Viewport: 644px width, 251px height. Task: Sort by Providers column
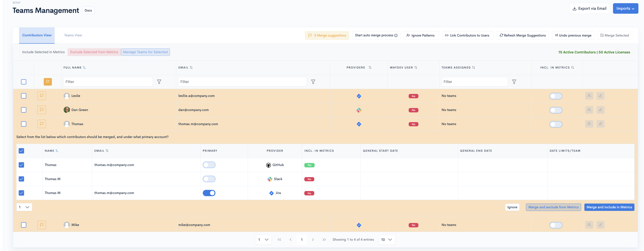pyautogui.click(x=370, y=68)
